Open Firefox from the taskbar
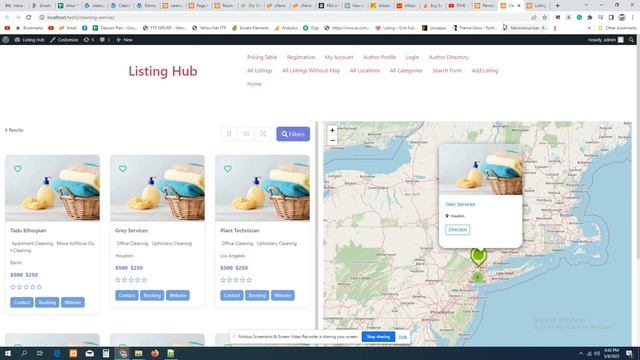Viewport: 640px width, 360px height. coord(155,353)
